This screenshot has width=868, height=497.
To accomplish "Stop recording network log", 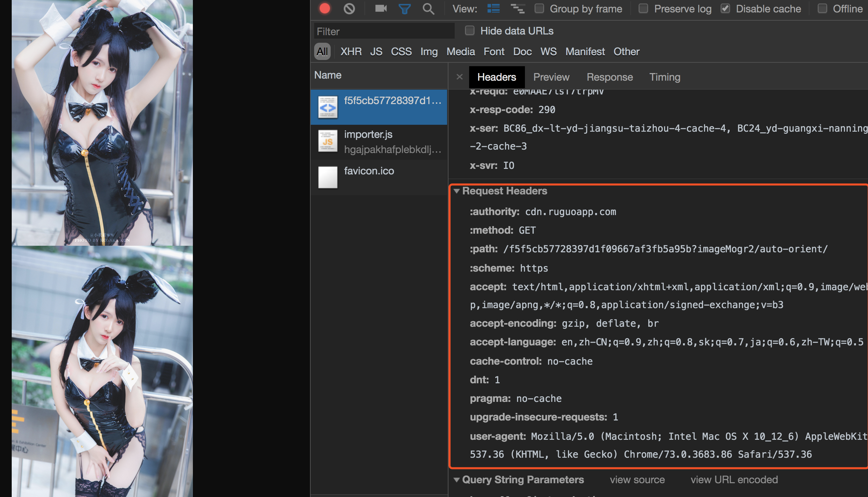I will (324, 9).
